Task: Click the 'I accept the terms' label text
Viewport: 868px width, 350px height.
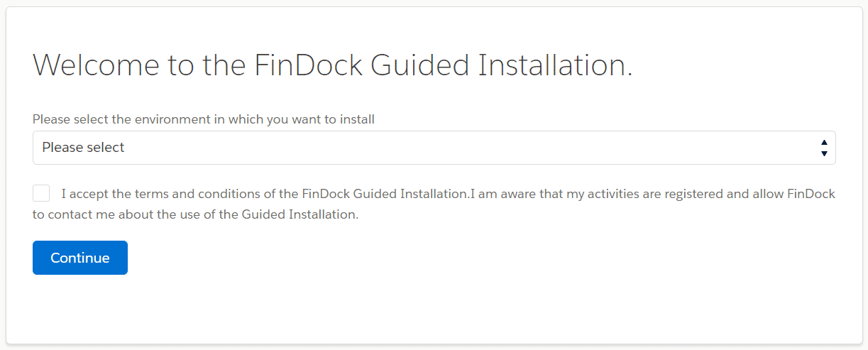Action: pyautogui.click(x=128, y=194)
